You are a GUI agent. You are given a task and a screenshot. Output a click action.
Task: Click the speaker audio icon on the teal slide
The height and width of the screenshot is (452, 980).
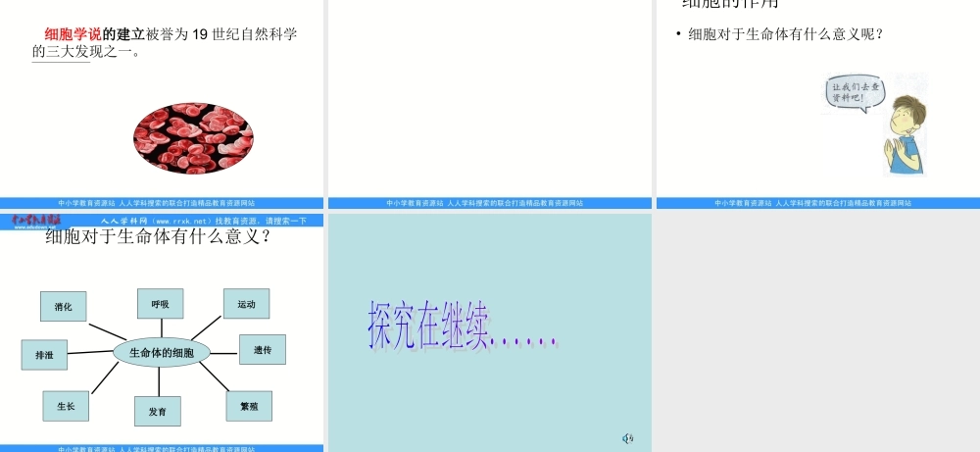pyautogui.click(x=628, y=438)
